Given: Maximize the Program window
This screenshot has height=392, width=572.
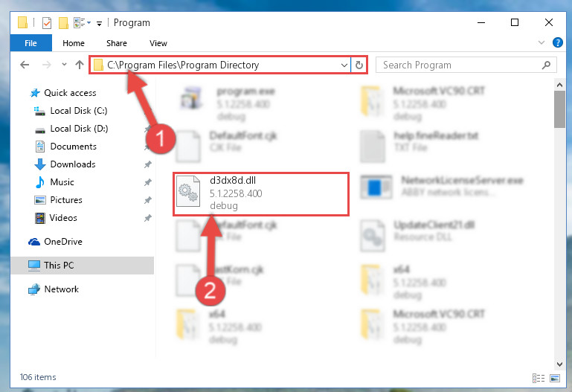Looking at the screenshot, I should [x=515, y=22].
